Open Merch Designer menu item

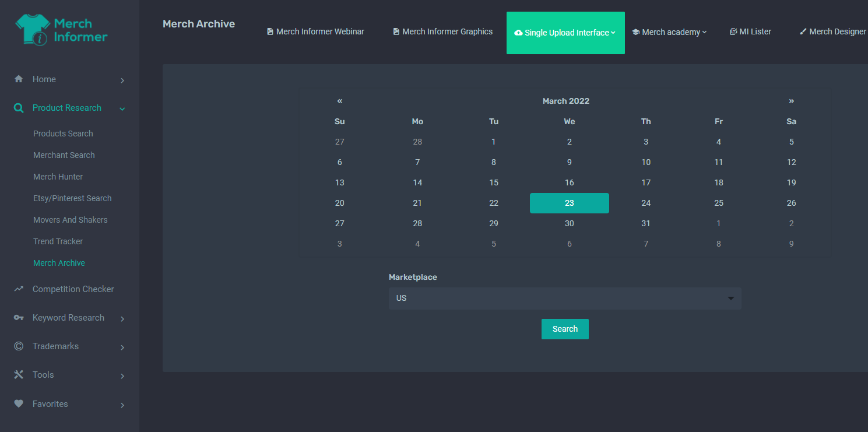tap(833, 31)
